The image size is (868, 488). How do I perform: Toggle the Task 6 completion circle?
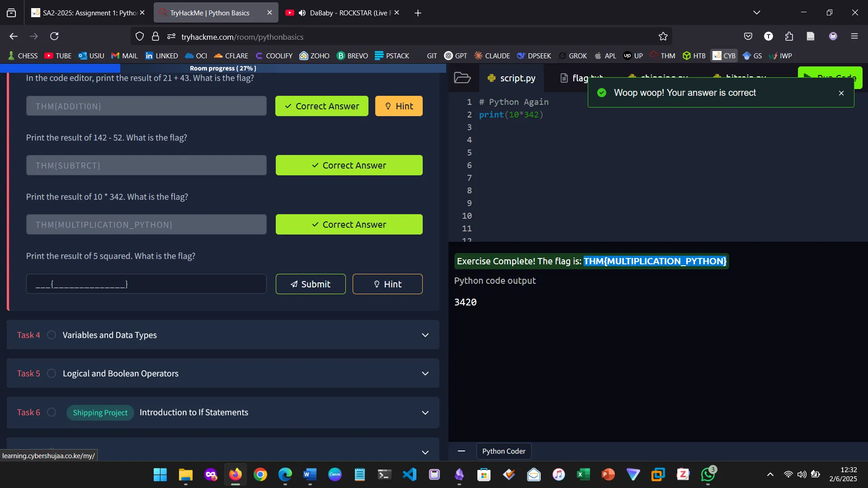coord(52,412)
